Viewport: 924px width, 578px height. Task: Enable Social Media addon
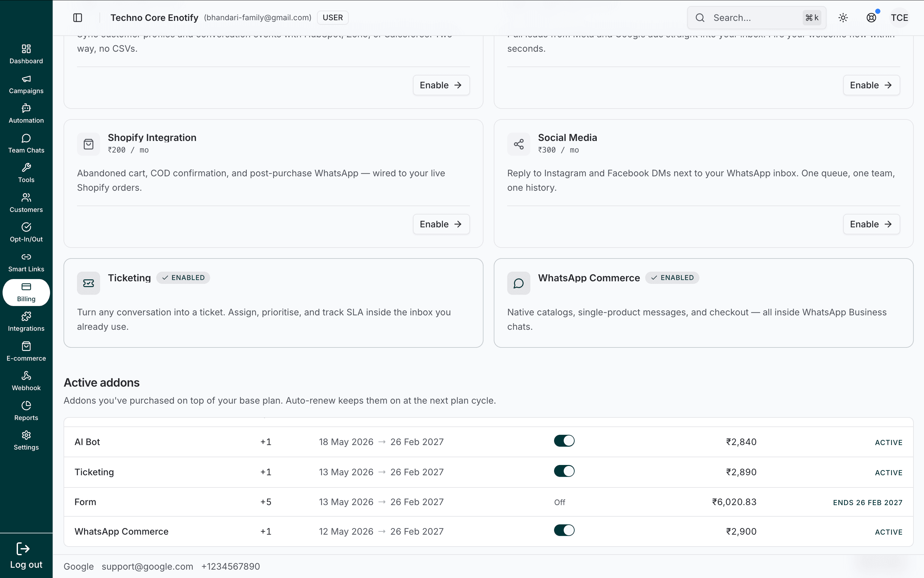click(871, 224)
